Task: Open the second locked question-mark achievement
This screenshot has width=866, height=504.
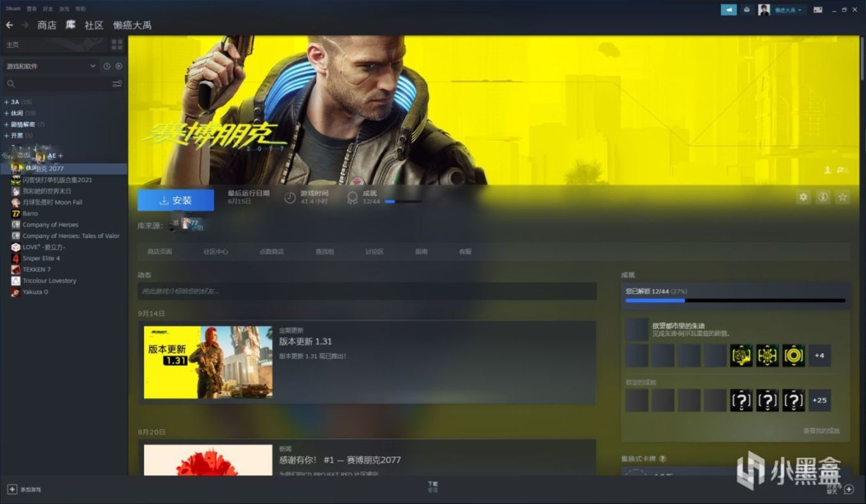Action: (768, 400)
